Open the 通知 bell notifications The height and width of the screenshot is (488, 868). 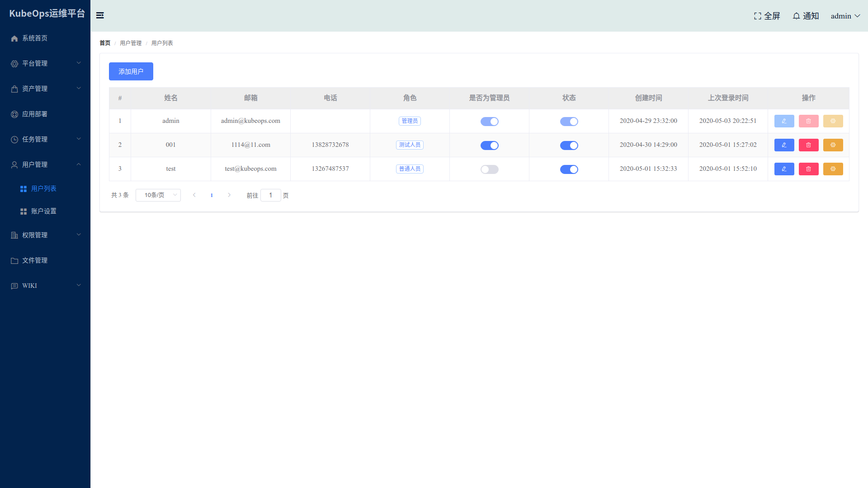(806, 16)
